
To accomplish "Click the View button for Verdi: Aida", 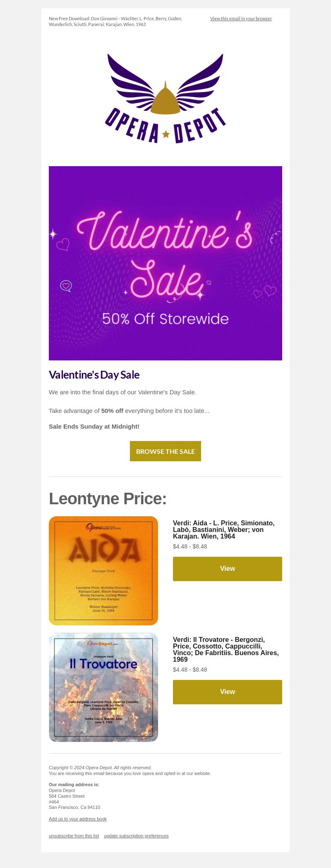I will point(228,569).
